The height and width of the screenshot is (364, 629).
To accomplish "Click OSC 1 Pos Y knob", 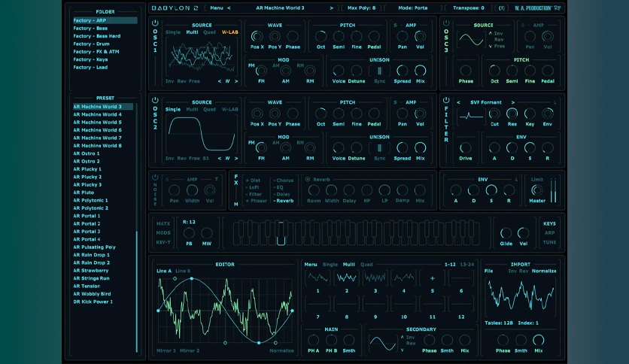I will [275, 37].
